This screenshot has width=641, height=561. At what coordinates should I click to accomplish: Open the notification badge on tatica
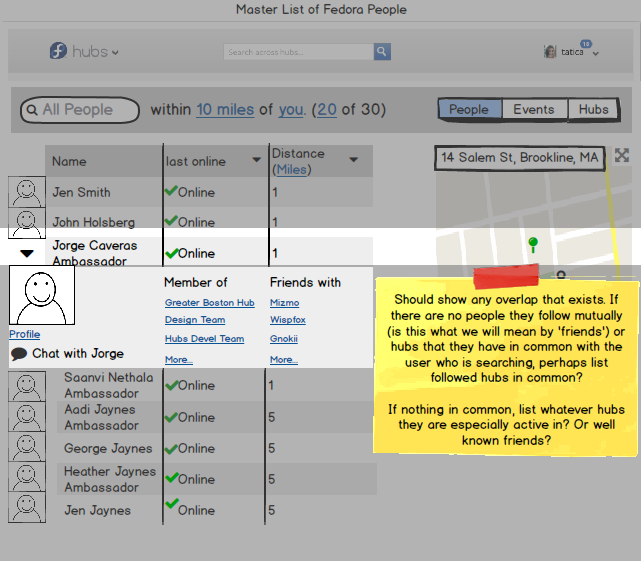586,44
